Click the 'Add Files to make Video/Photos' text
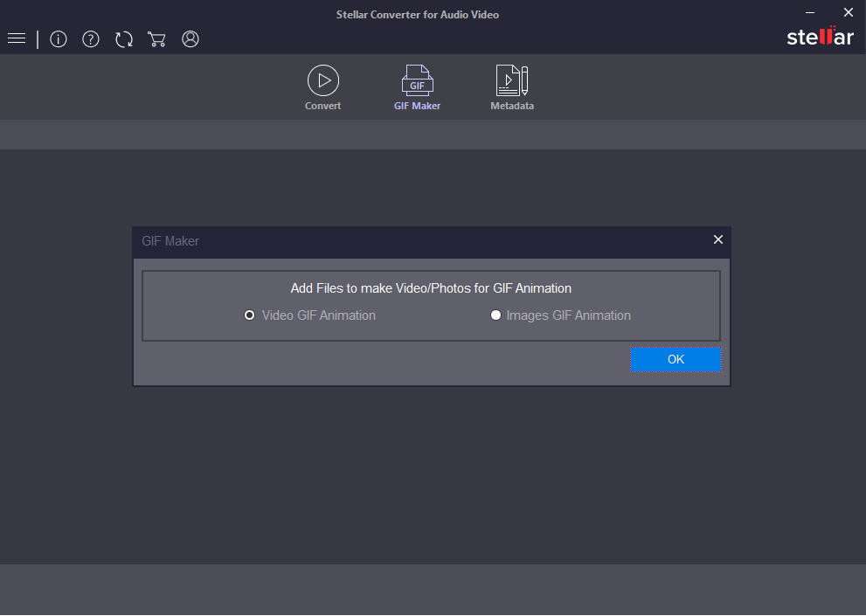 tap(431, 288)
